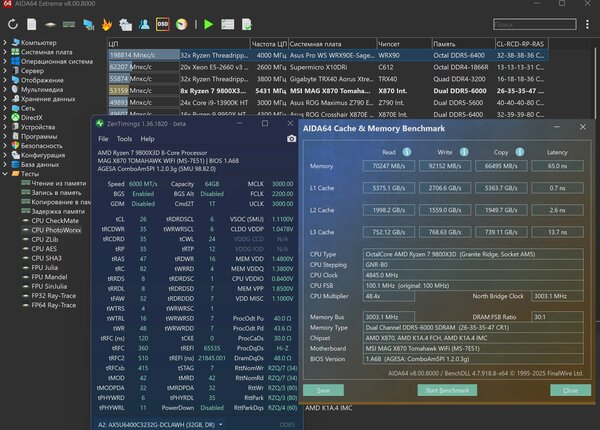Take screenshot with ZenTimings camera icon
The height and width of the screenshot is (430, 600).
pyautogui.click(x=291, y=138)
